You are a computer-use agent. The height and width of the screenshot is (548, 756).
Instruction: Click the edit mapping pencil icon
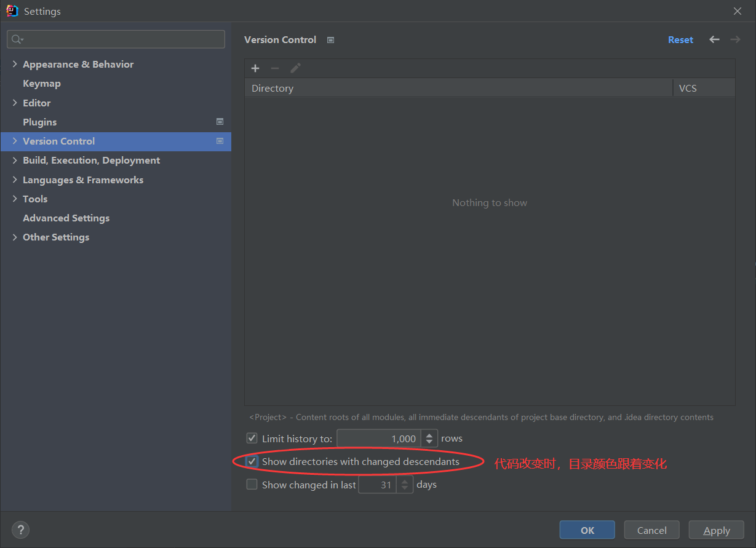click(295, 68)
